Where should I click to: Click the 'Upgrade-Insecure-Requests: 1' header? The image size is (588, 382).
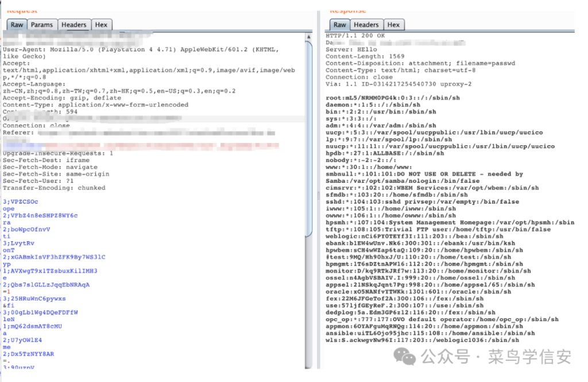tap(58, 153)
